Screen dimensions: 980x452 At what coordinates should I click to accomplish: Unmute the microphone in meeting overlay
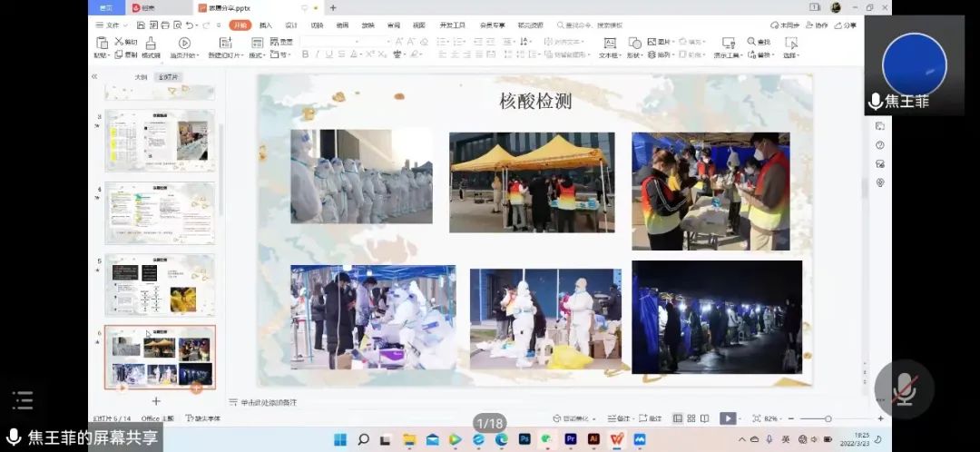[904, 388]
